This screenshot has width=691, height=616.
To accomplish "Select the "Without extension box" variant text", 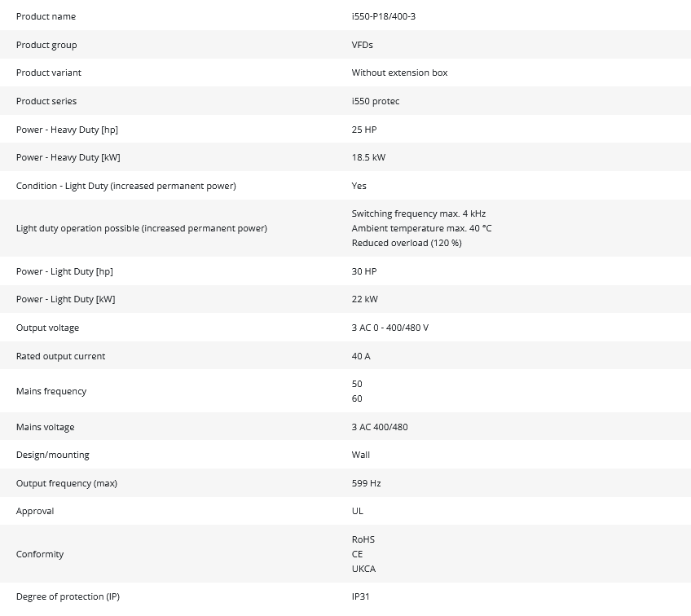I will tap(399, 73).
